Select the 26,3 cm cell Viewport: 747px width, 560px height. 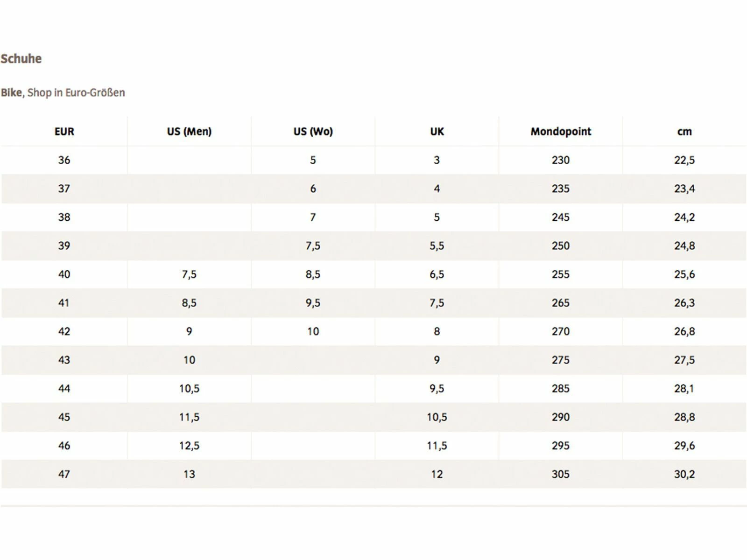coord(684,303)
